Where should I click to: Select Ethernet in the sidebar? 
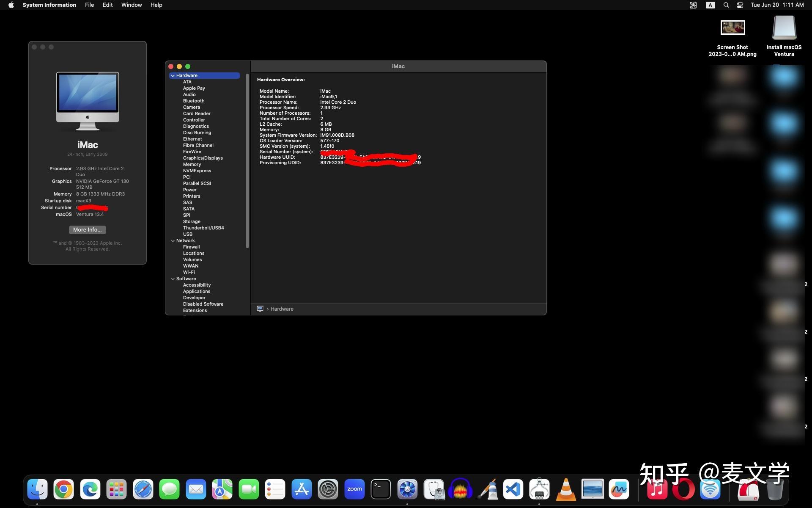pos(192,139)
